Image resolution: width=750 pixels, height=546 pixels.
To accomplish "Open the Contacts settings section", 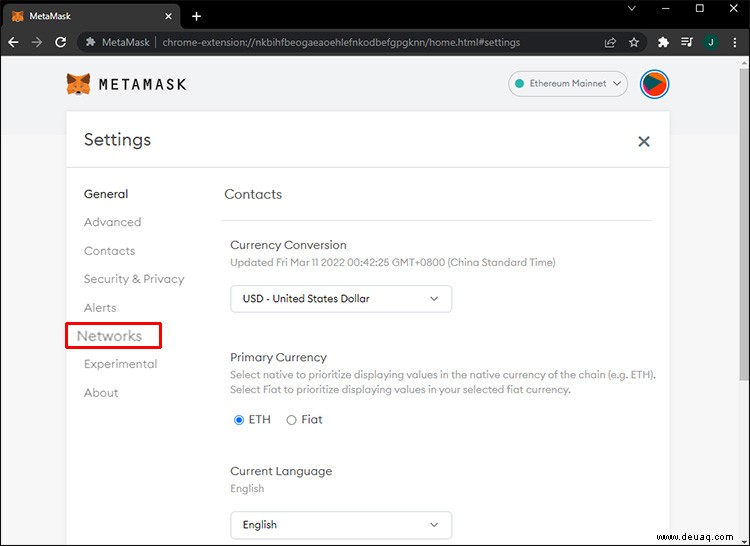I will 110,251.
